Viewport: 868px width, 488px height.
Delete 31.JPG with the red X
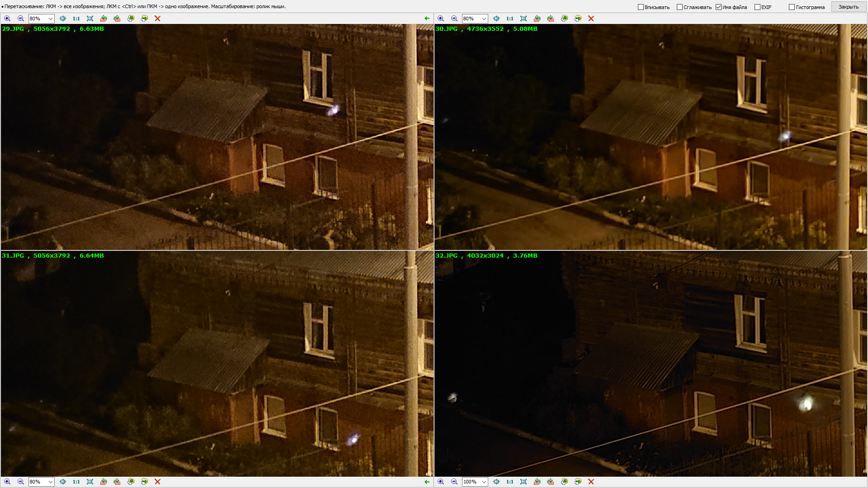click(157, 482)
